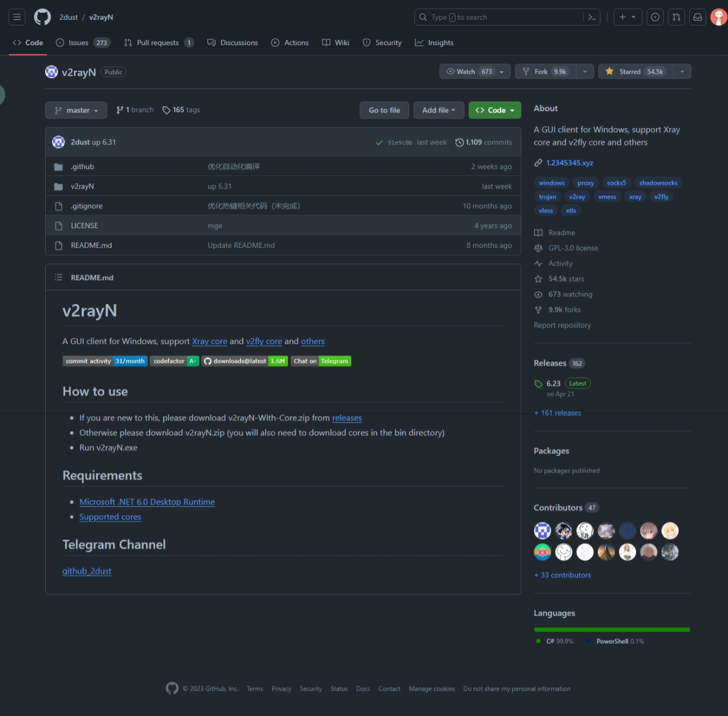
Task: Open the hamburger navigation menu
Action: (x=17, y=17)
